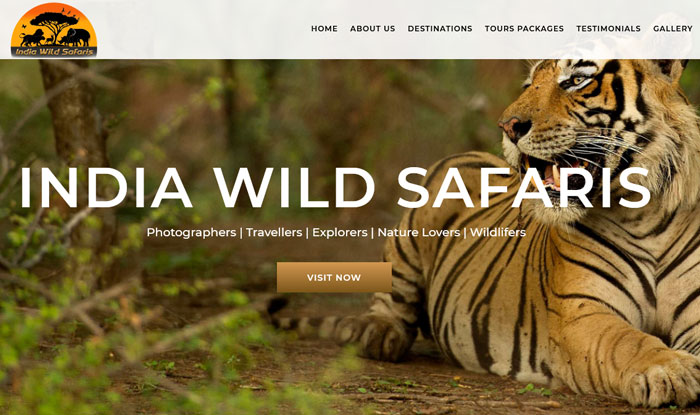Select Tours Packages in the navigation
This screenshot has height=415, width=700.
point(524,29)
